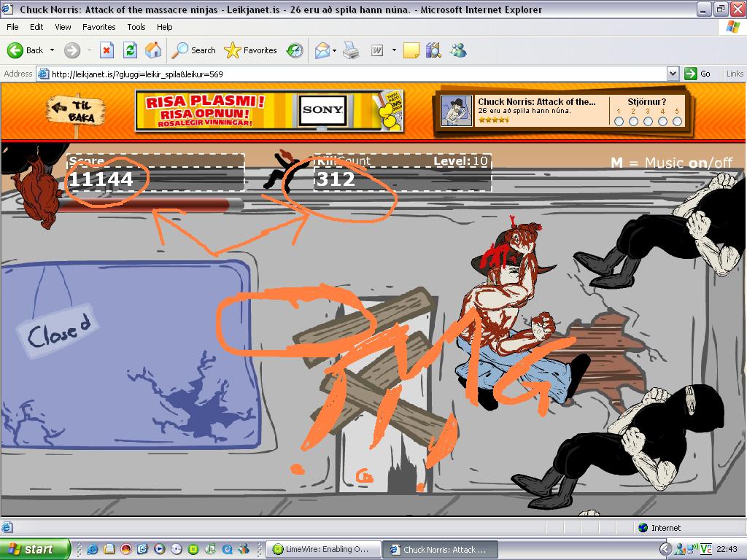This screenshot has height=560, width=747.
Task: Go back with the green Back arrow
Action: click(x=25, y=50)
